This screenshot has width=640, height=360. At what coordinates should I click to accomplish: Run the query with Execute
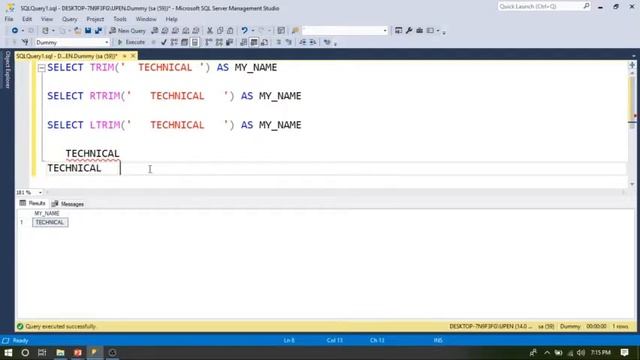[x=131, y=42]
